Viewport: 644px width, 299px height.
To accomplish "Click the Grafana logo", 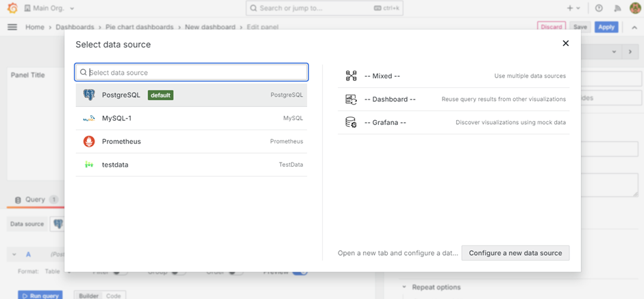I will [x=12, y=8].
